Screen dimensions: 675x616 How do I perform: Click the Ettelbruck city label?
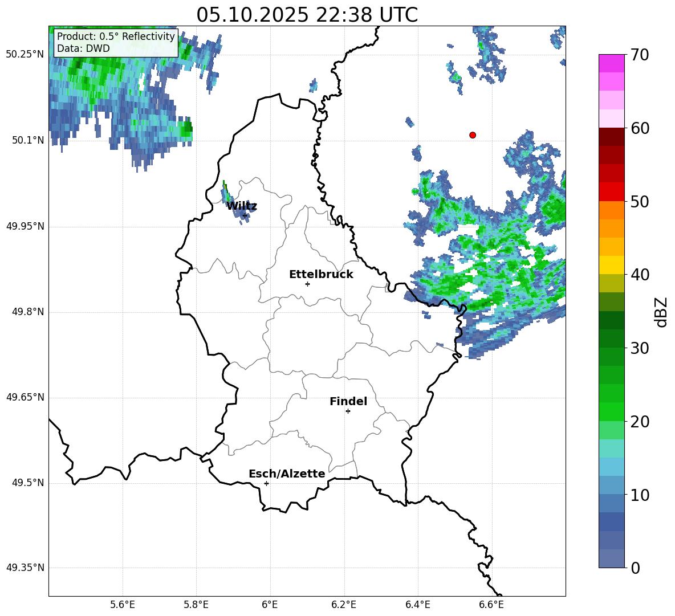click(321, 275)
